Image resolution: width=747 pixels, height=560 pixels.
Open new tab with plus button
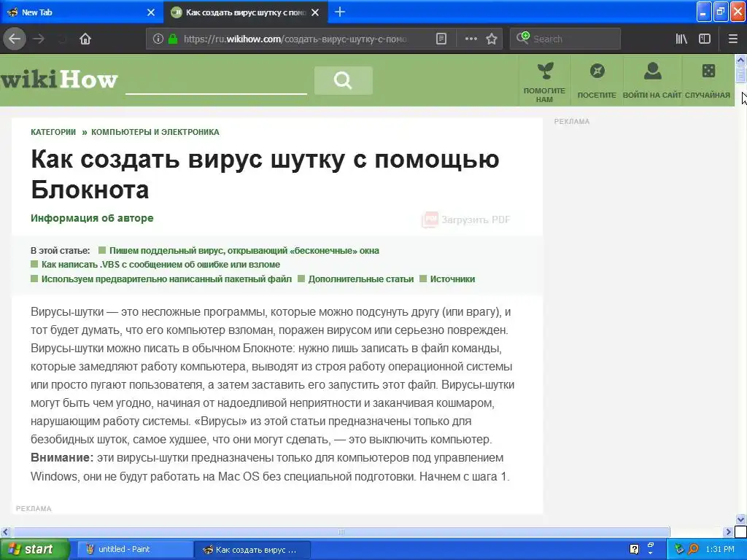point(340,12)
